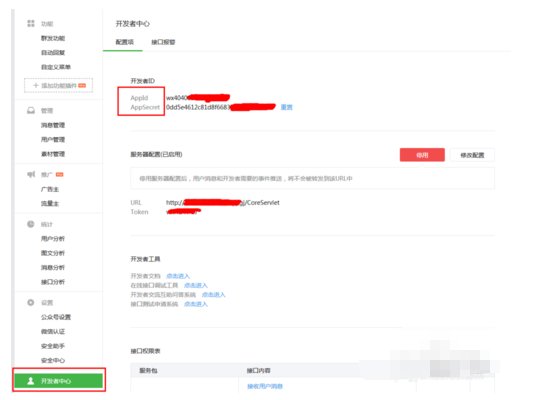Image resolution: width=535 pixels, height=400 pixels.
Task: Open 素材管理 in the sidebar
Action: pos(53,154)
